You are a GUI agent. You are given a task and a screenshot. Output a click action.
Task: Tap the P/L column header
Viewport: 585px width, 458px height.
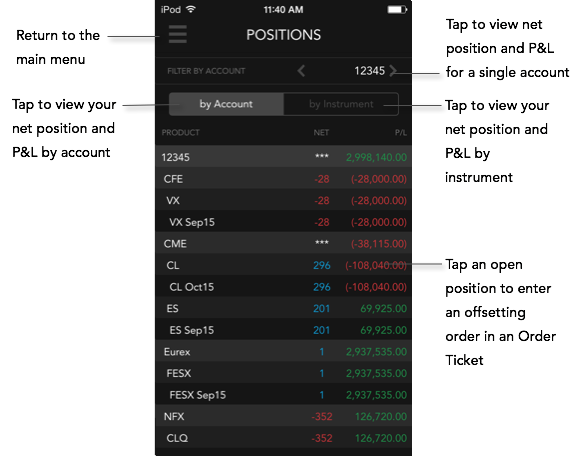pos(401,132)
